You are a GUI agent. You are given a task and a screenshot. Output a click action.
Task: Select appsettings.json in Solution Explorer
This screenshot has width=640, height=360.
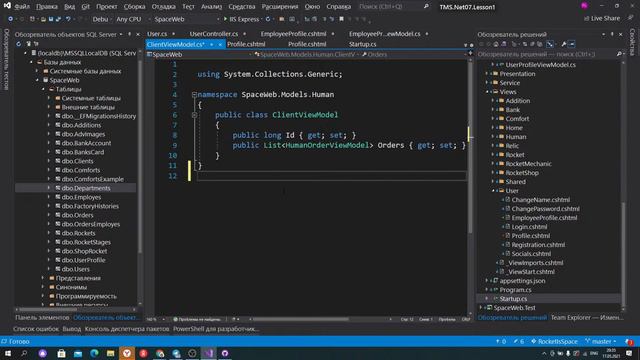[522, 281]
